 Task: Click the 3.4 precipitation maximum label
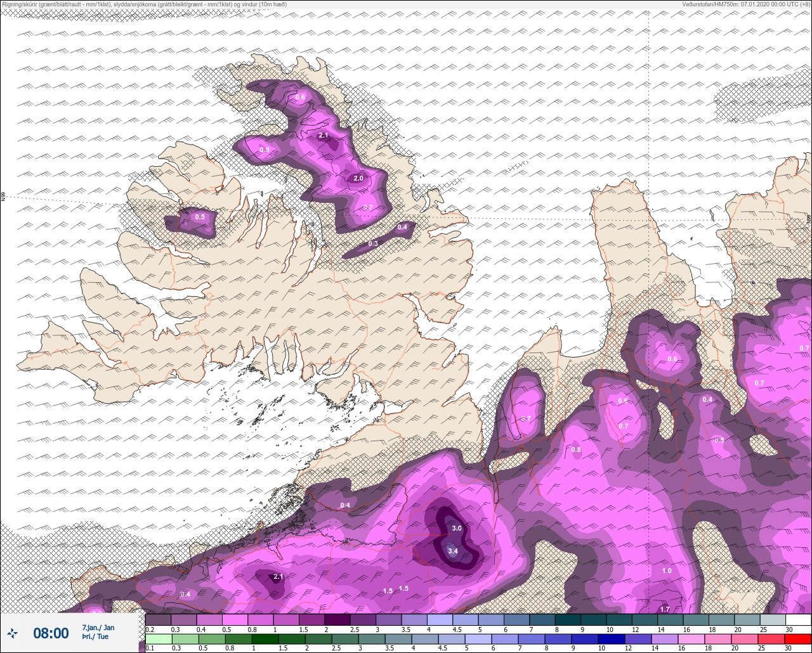pos(453,552)
